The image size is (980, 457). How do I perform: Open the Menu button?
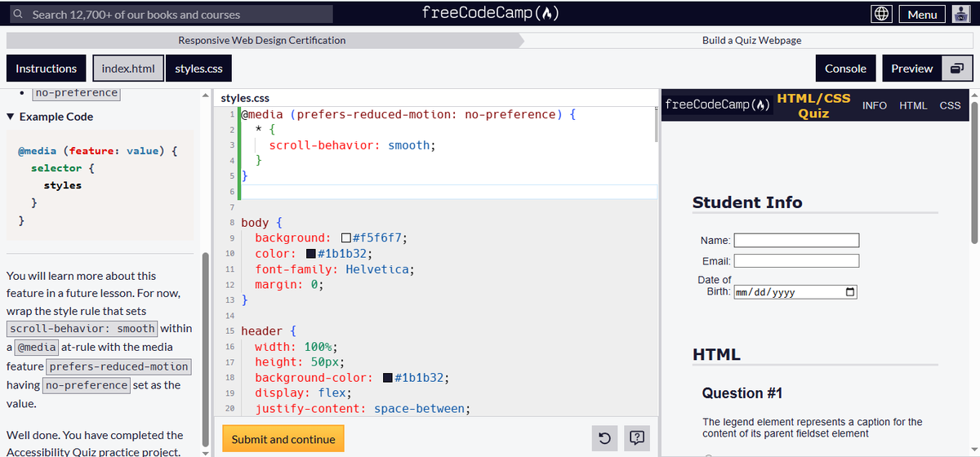922,14
